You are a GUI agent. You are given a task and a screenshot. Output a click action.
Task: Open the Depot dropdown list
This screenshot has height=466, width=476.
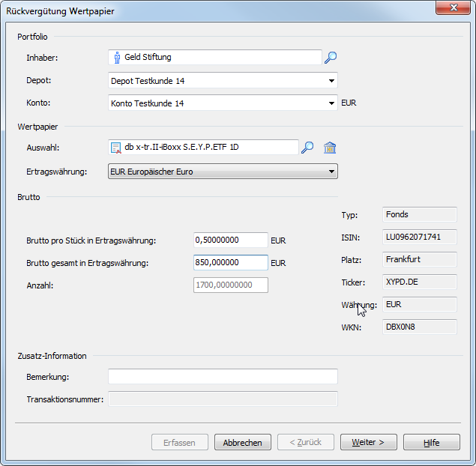point(331,81)
